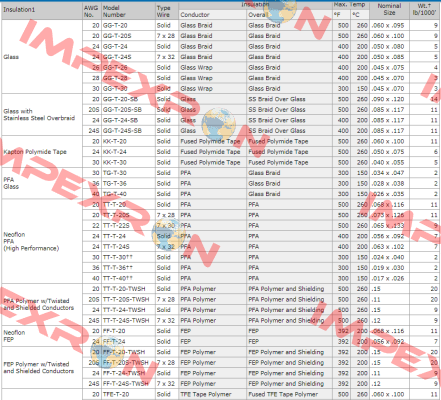The image size is (441, 400).
Task: Select the Fused TFE Tape Polymer cell
Action: (283, 394)
